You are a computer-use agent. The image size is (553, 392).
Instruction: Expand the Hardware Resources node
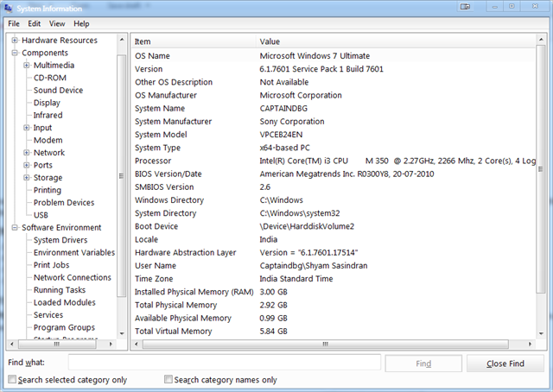click(15, 41)
